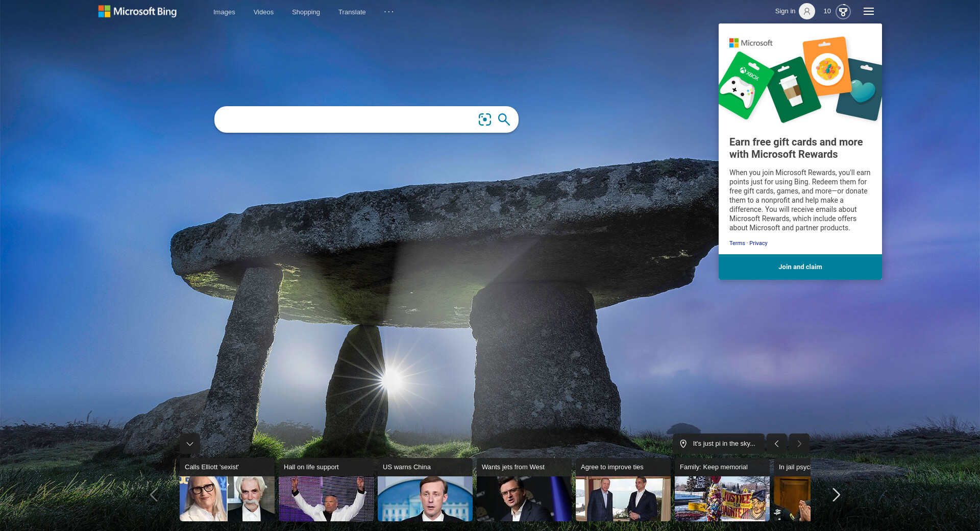This screenshot has width=980, height=531.
Task: Go to previous background image
Action: pyautogui.click(x=776, y=444)
